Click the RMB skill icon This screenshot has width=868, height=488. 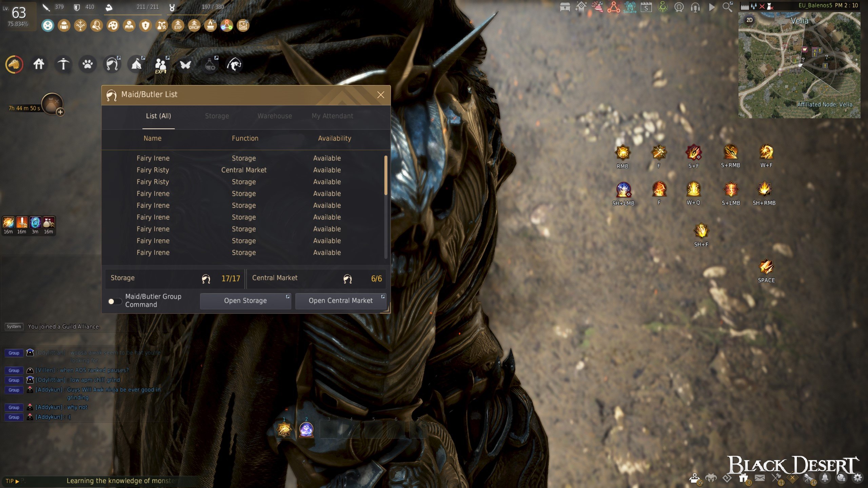point(623,152)
